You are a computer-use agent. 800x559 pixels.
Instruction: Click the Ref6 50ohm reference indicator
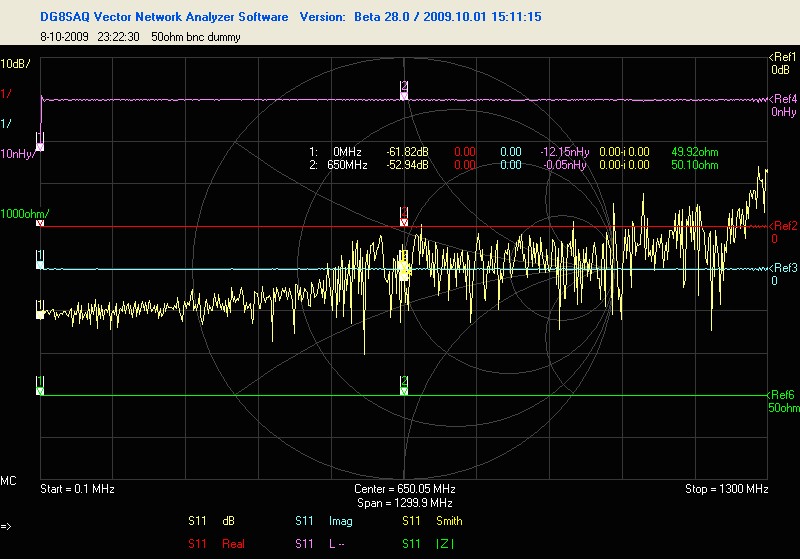click(x=784, y=401)
